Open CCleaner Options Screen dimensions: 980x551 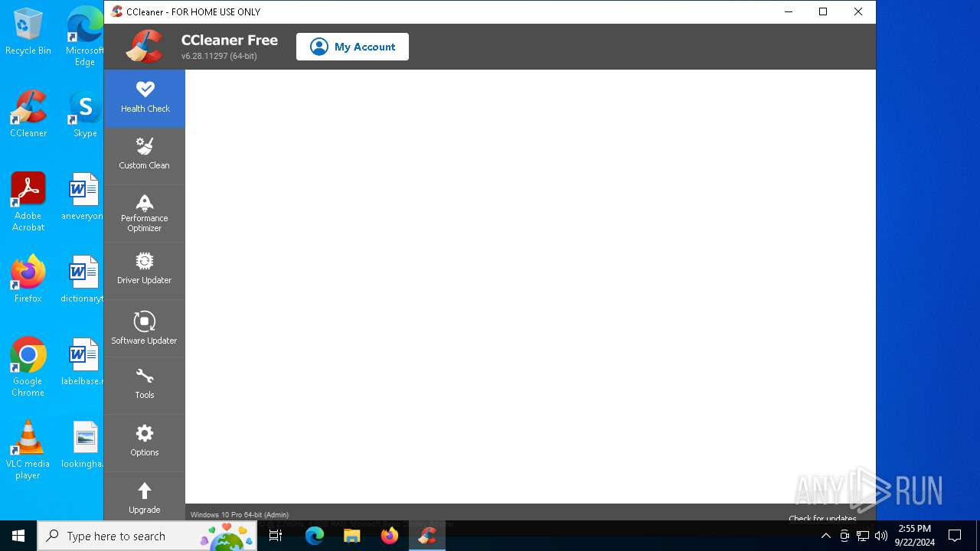[145, 442]
